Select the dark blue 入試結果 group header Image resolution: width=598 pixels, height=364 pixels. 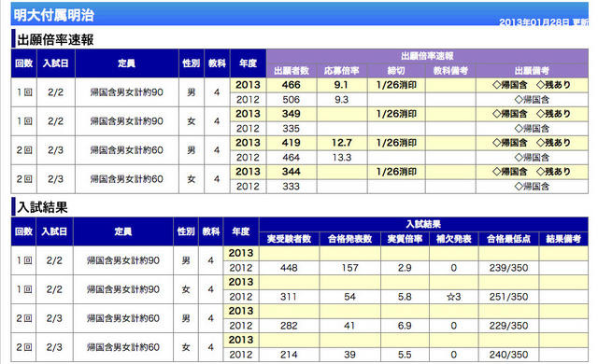(423, 224)
